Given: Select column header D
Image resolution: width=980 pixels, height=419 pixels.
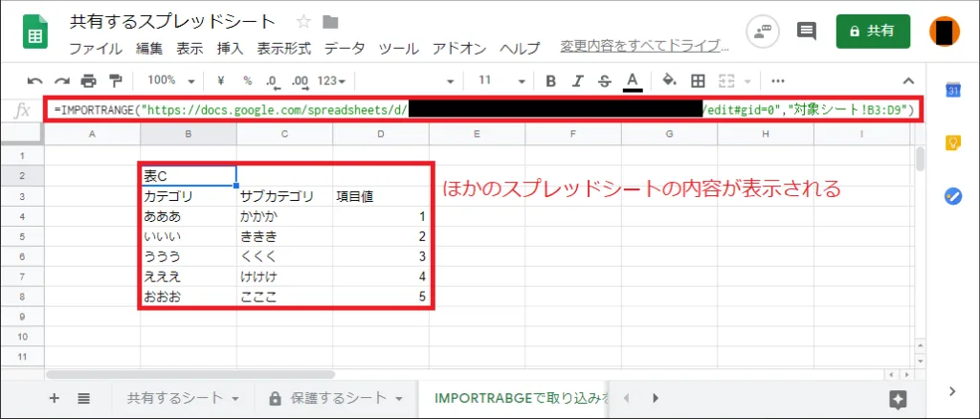Looking at the screenshot, I should [381, 134].
